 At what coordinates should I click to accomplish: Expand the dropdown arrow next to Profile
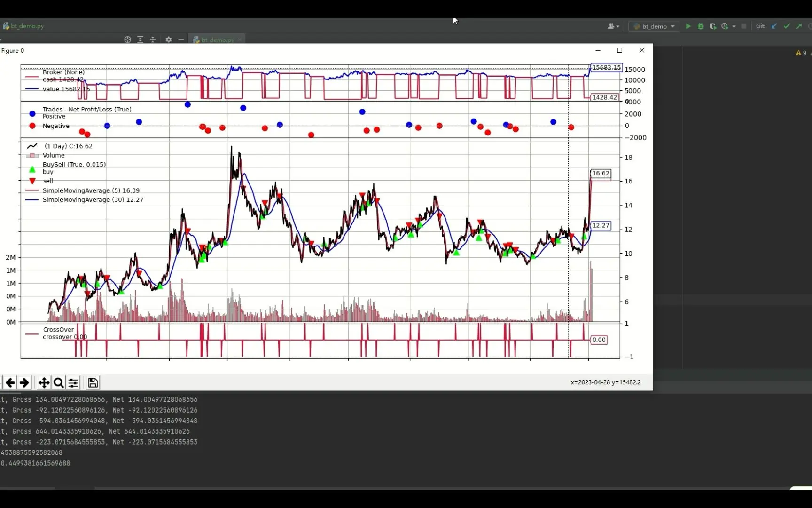(x=734, y=26)
